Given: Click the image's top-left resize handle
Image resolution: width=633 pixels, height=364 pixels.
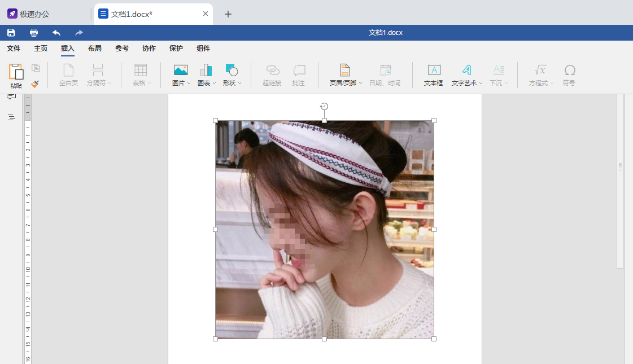Looking at the screenshot, I should pyautogui.click(x=216, y=121).
